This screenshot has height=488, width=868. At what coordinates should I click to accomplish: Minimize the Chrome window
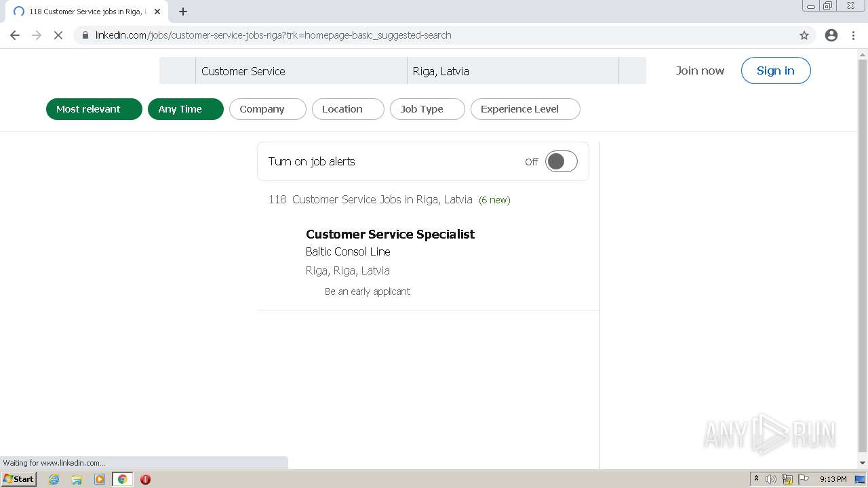[x=811, y=6]
